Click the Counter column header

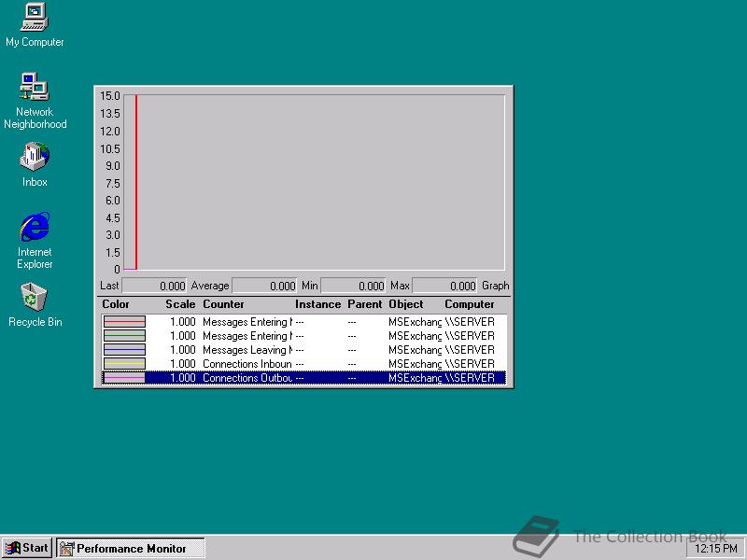(x=223, y=304)
